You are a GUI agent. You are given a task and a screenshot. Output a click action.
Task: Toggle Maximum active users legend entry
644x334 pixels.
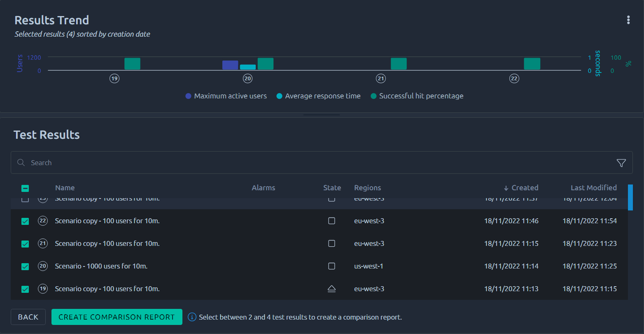pos(226,96)
